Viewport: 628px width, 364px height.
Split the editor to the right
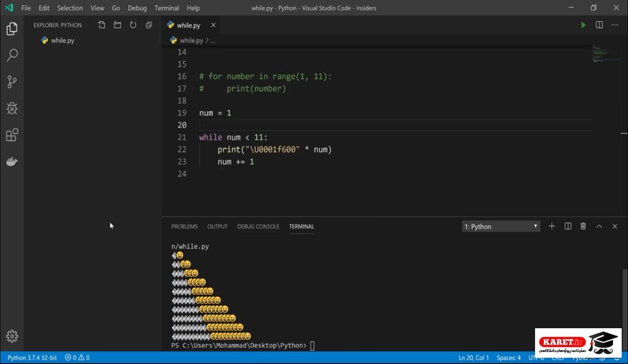tap(599, 25)
